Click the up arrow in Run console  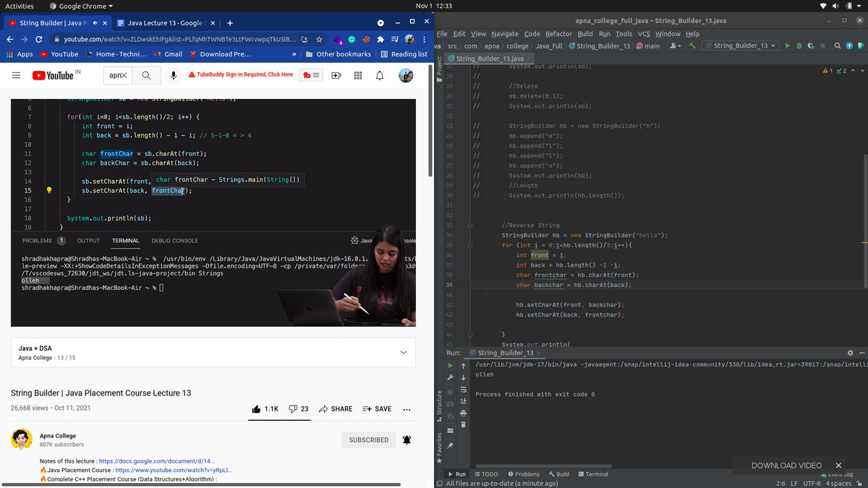point(464,366)
